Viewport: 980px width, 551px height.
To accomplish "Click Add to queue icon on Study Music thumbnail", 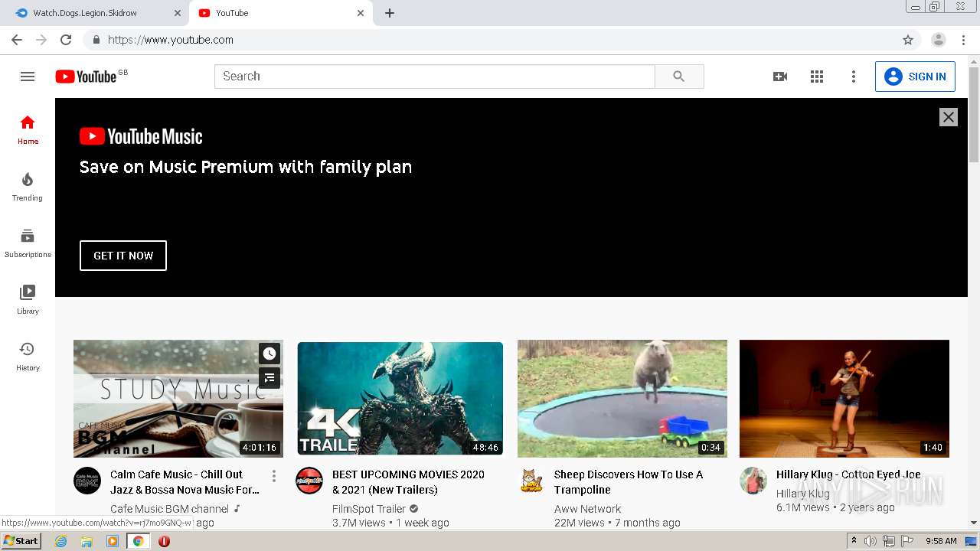I will (269, 377).
